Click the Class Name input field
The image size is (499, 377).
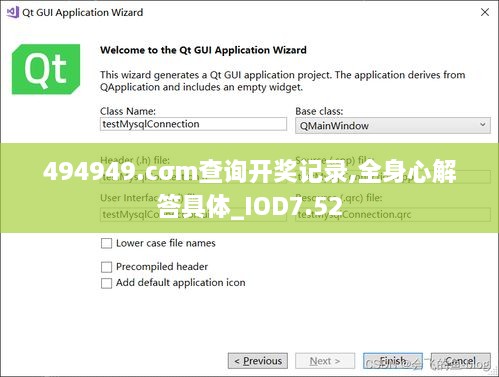point(193,124)
